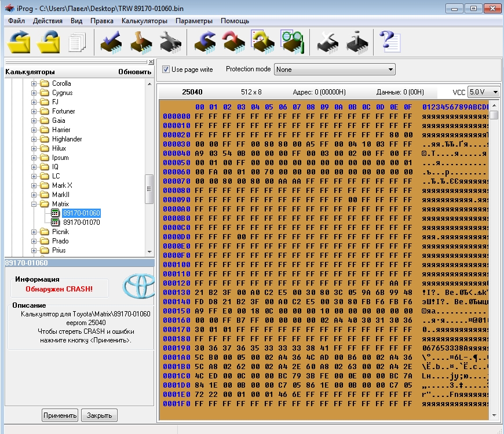Click the hex view scroll down arrow
504x434 pixels.
pos(494,415)
